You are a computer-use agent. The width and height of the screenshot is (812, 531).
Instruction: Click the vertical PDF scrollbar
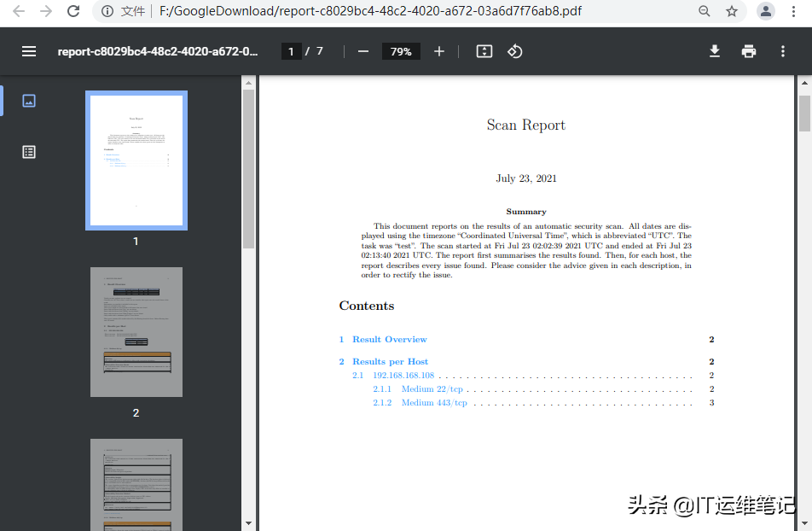803,111
